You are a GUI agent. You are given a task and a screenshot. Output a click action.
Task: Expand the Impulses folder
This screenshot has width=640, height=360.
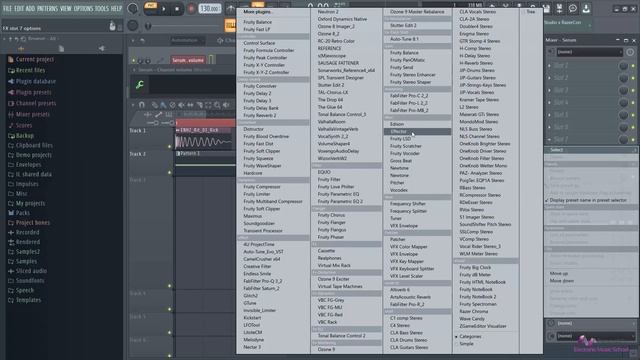(27, 184)
